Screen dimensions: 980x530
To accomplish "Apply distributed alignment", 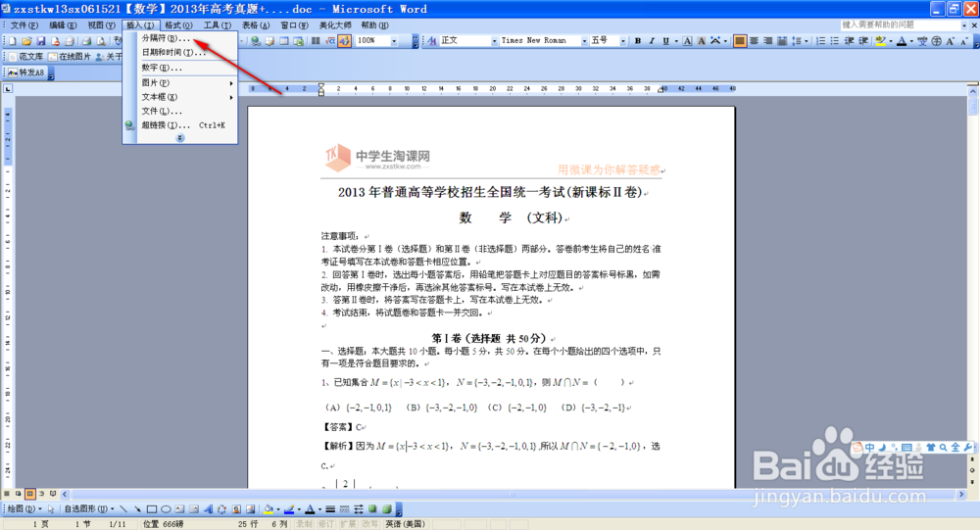I will click(x=782, y=40).
